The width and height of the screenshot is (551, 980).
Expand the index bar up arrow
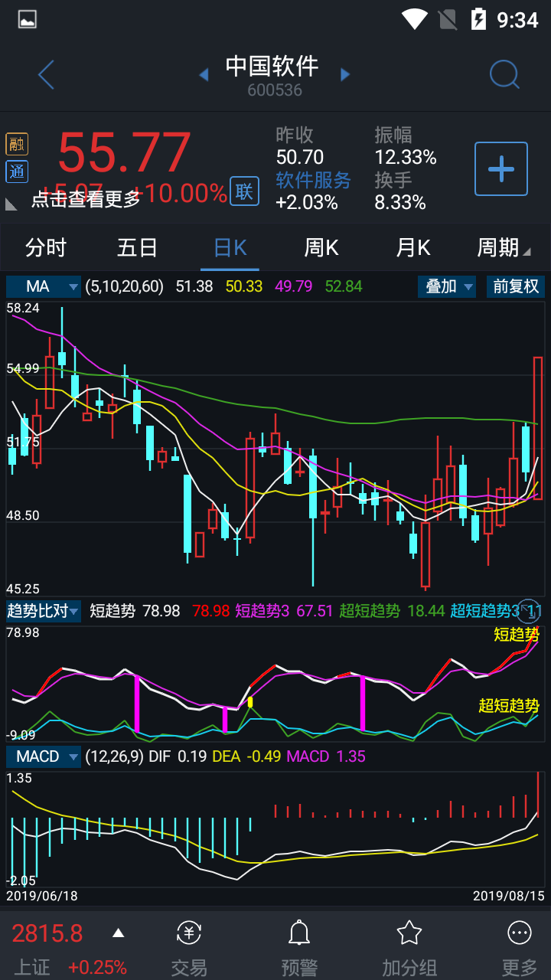[x=118, y=933]
